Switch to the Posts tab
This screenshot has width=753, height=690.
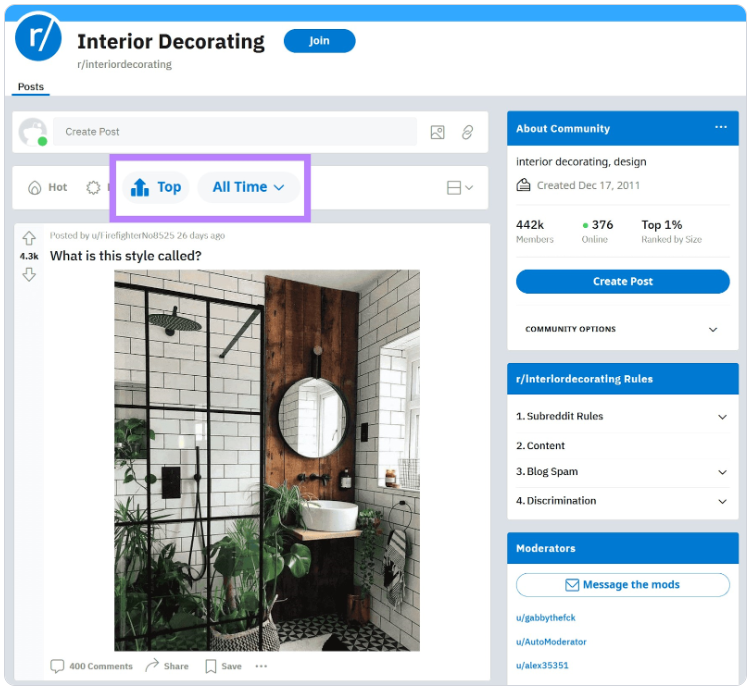click(x=31, y=87)
